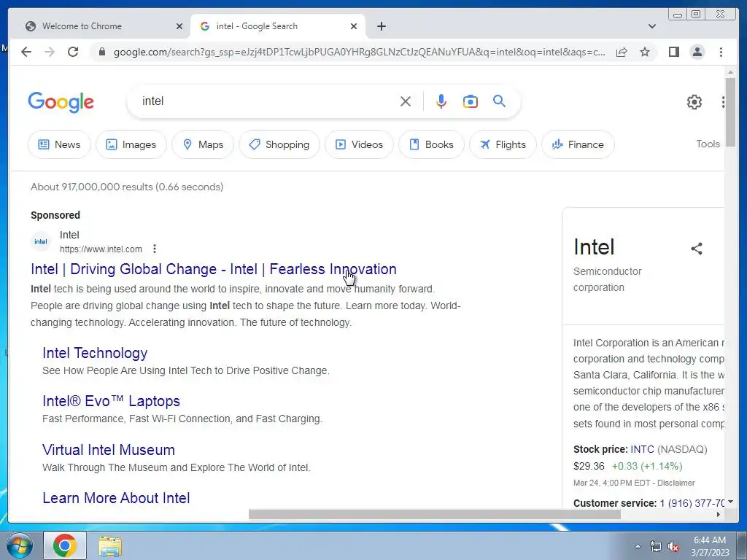Click Chrome icon in taskbar
Image resolution: width=747 pixels, height=560 pixels.
[65, 545]
